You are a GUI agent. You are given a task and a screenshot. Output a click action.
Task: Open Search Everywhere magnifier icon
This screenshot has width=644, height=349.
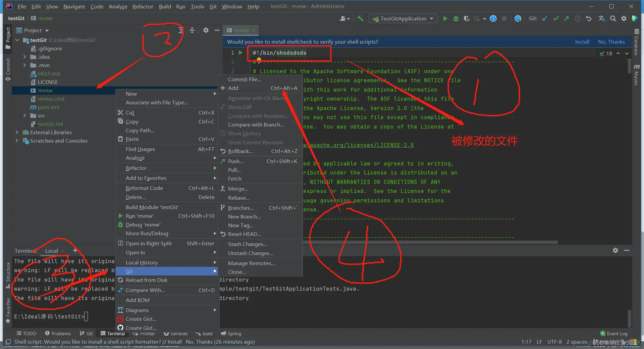pyautogui.click(x=613, y=18)
